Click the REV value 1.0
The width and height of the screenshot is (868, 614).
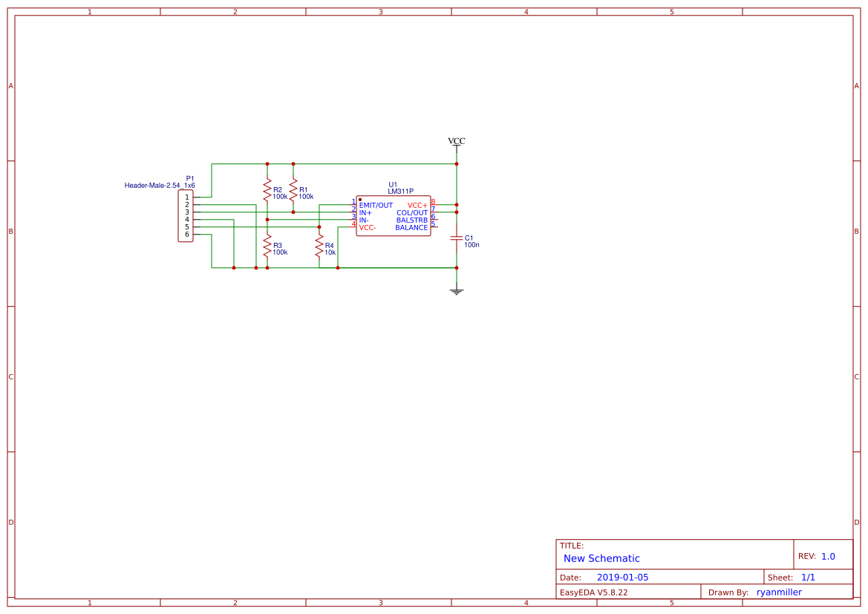[x=828, y=557]
